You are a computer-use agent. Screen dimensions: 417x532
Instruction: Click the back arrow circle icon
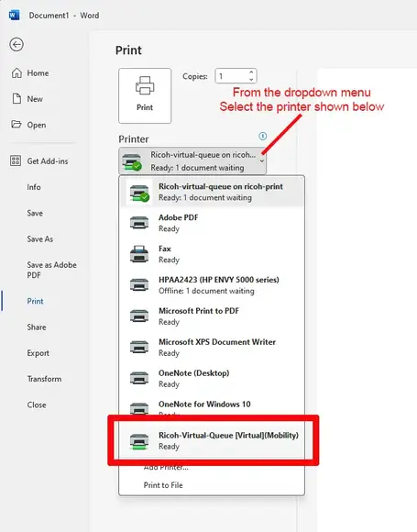point(16,44)
